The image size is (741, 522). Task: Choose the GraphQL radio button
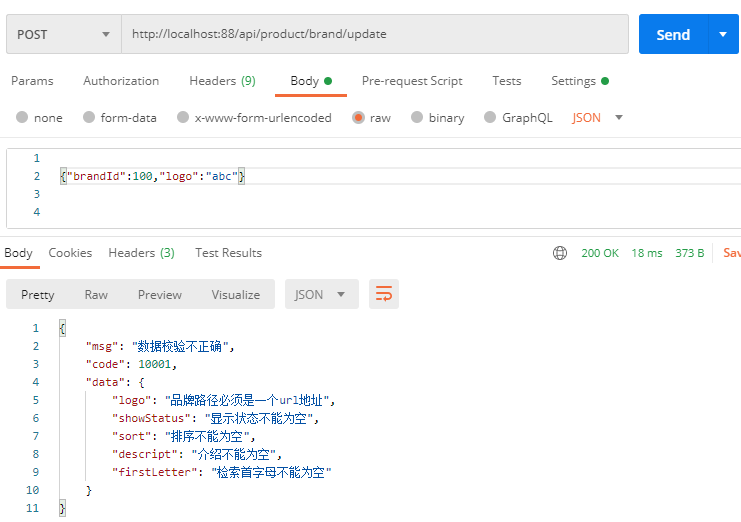pos(490,118)
